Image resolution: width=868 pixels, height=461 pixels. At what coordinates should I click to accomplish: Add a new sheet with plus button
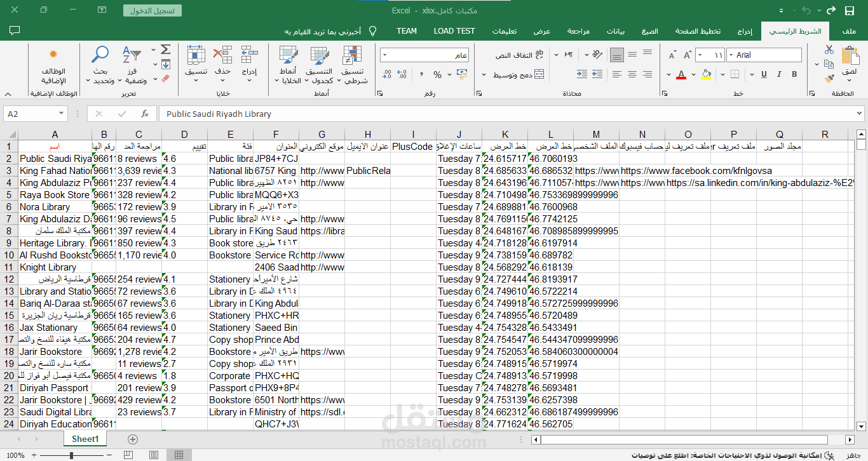(x=132, y=439)
